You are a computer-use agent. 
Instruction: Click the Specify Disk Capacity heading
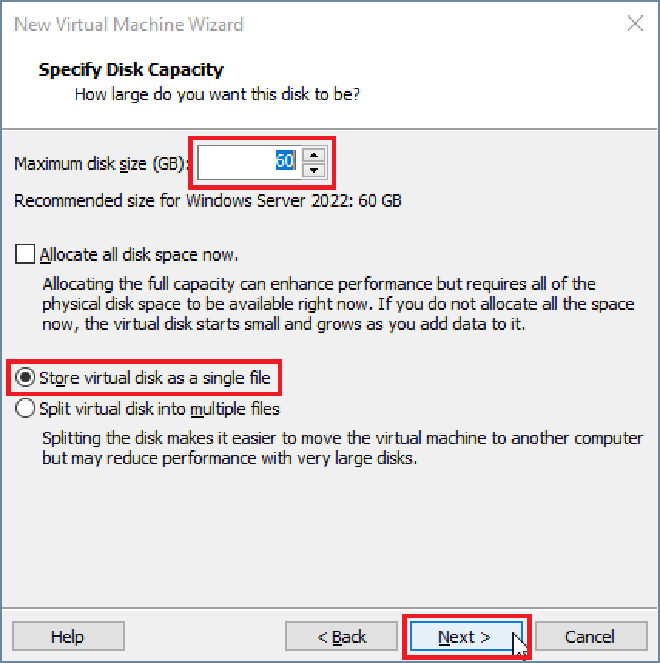(131, 70)
